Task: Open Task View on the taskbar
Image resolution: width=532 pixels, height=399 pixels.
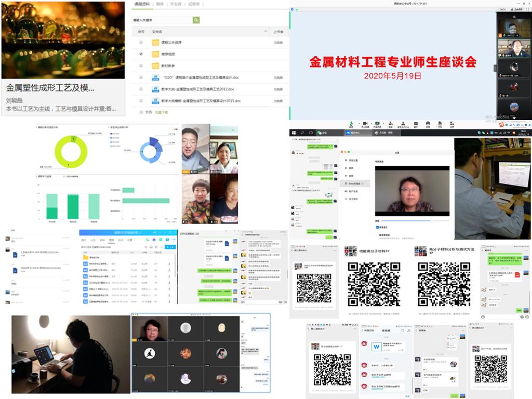Action: pos(311,132)
